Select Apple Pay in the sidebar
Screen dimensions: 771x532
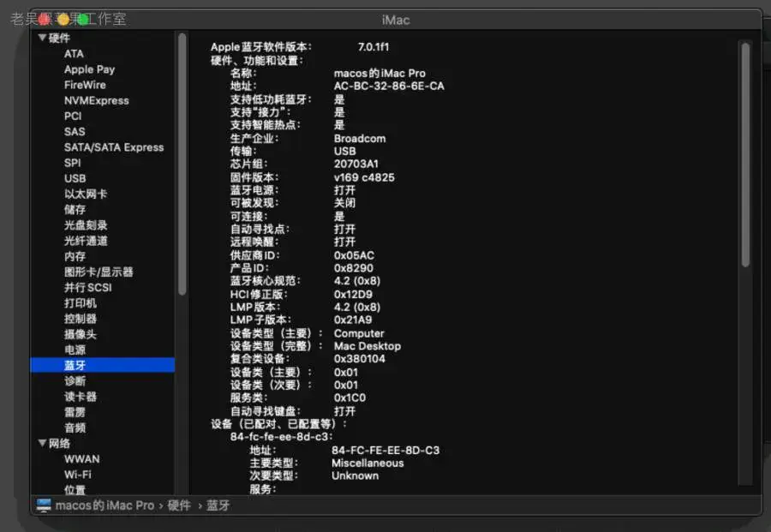click(89, 69)
